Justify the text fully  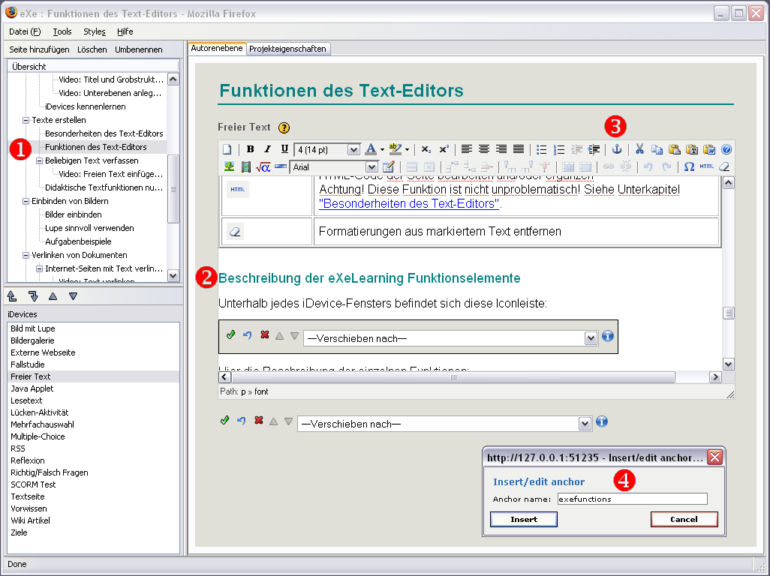(x=519, y=149)
